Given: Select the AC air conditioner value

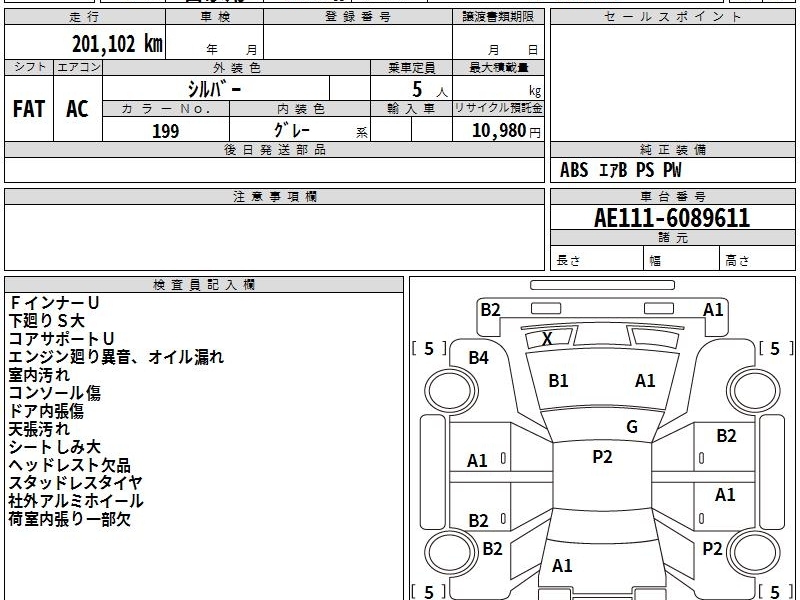Looking at the screenshot, I should point(78,109).
